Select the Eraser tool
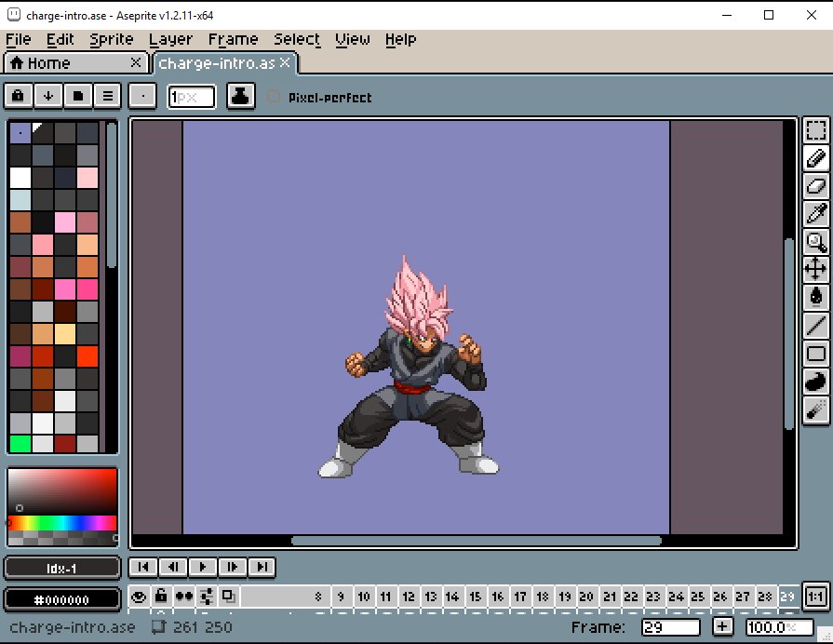This screenshot has width=833, height=644. 816,186
